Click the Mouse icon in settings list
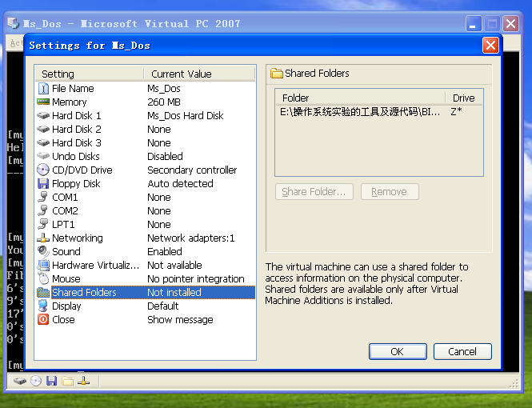Viewport: 532px width, 408px height. click(43, 278)
